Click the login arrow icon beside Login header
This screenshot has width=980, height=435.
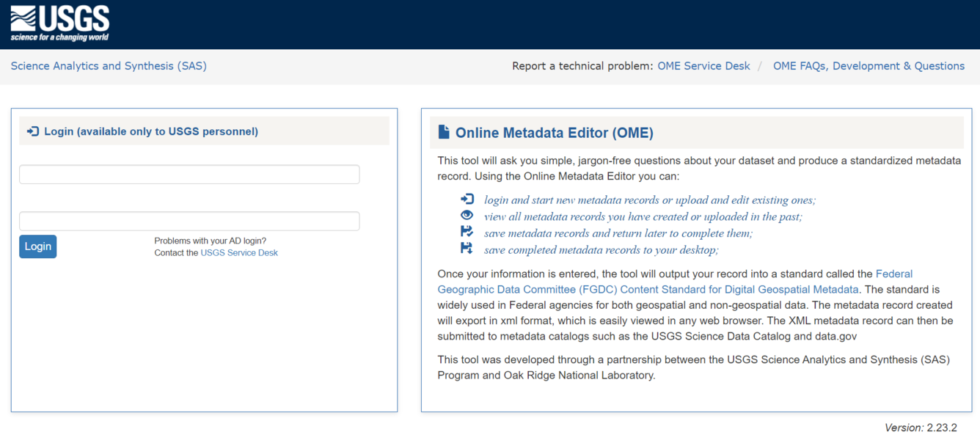pyautogui.click(x=32, y=131)
